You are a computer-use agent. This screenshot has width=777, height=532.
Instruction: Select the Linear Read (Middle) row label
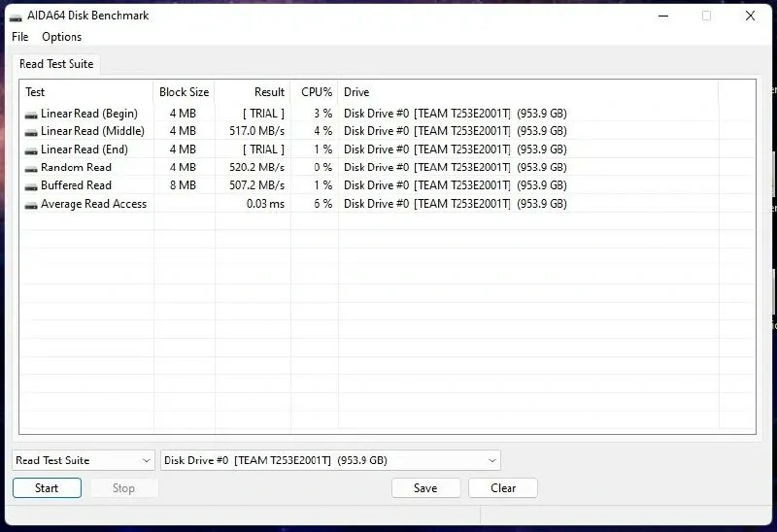[x=92, y=131]
